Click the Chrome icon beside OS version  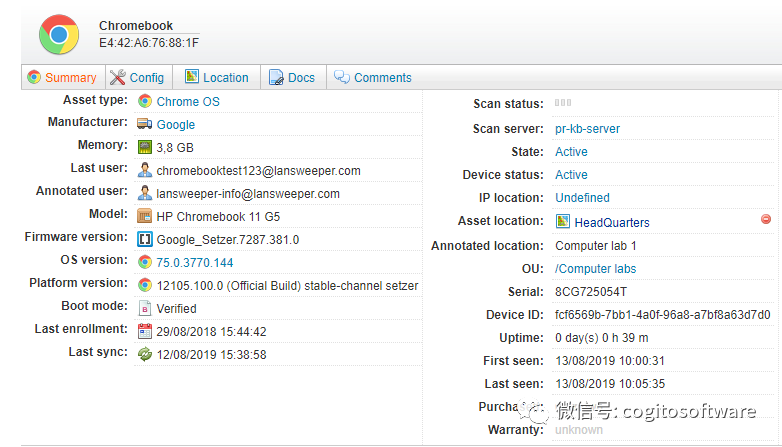(145, 262)
